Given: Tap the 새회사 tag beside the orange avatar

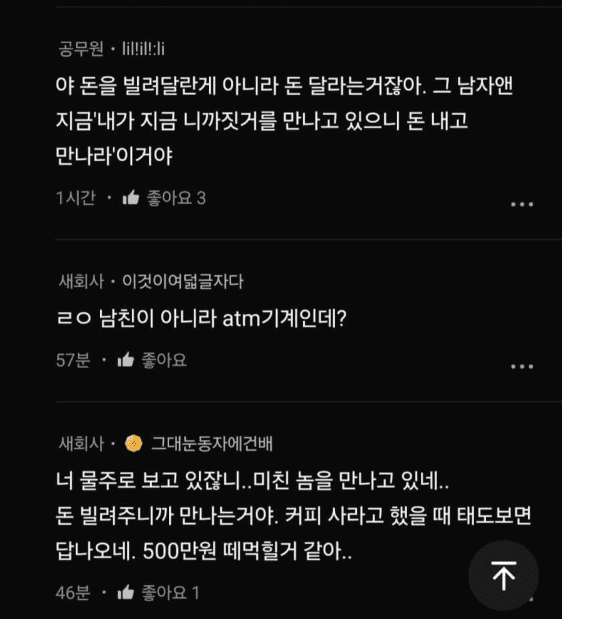Looking at the screenshot, I should pos(81,443).
